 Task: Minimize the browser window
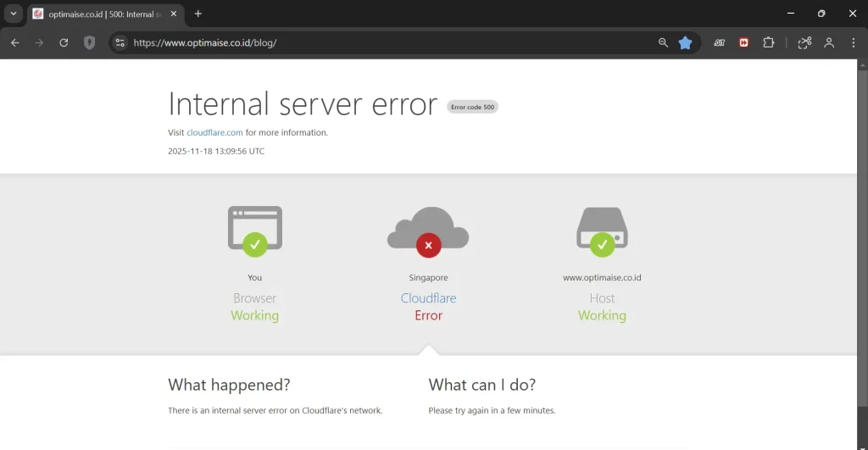point(791,14)
